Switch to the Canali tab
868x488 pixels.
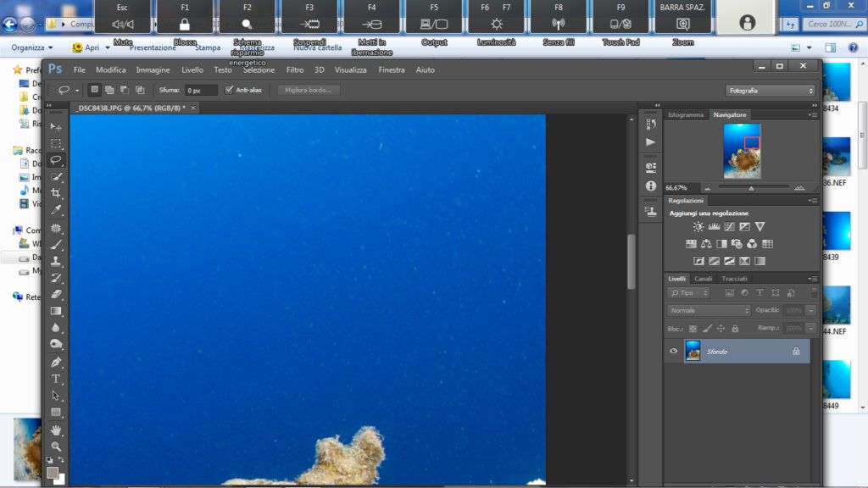point(704,279)
